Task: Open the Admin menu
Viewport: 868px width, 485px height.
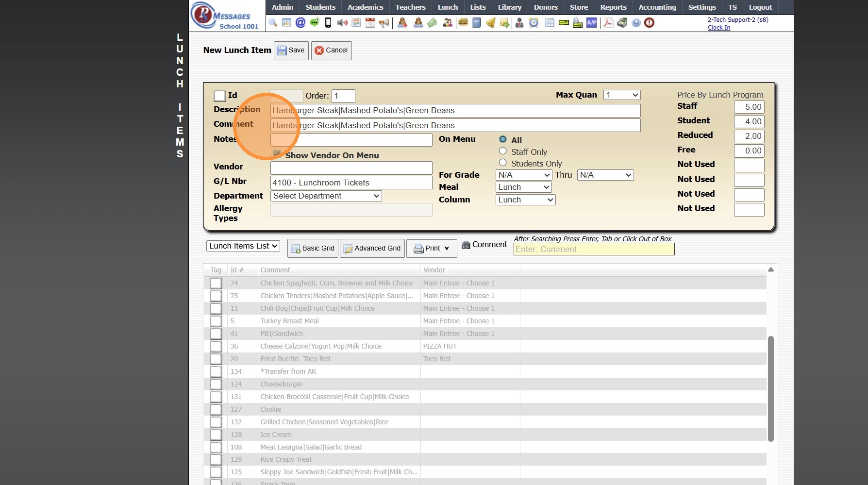Action: tap(283, 7)
